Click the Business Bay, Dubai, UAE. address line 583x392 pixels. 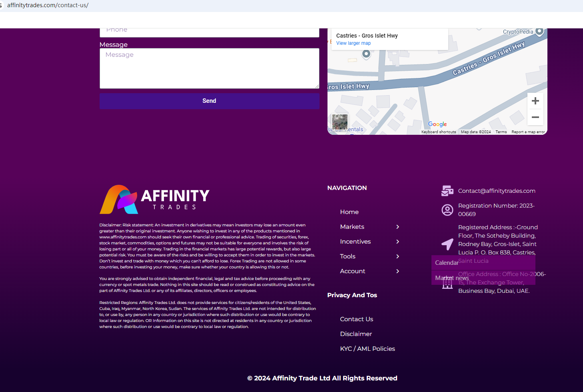pos(494,291)
